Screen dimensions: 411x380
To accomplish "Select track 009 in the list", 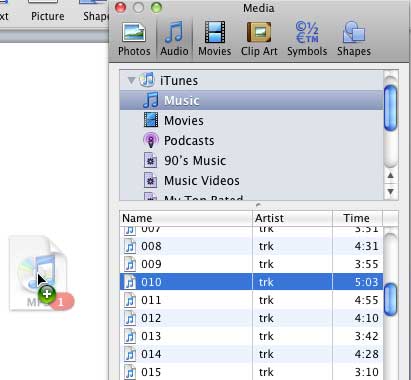I will tap(251, 264).
